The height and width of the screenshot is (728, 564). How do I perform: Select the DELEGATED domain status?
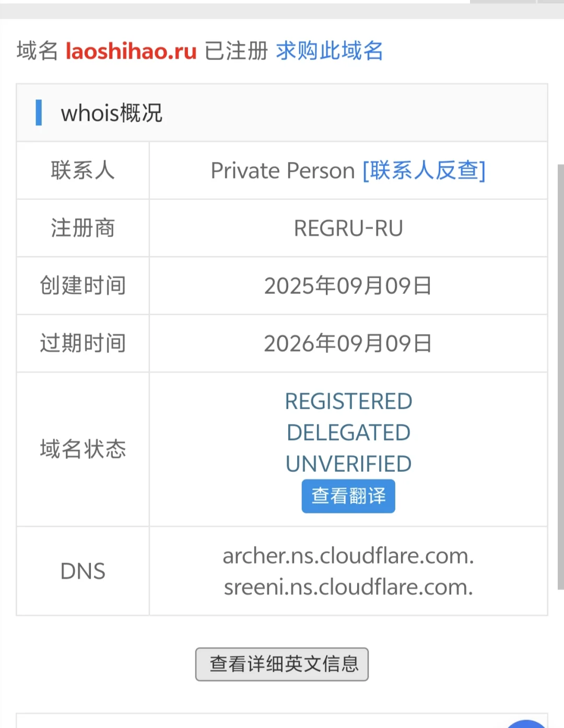(x=348, y=433)
